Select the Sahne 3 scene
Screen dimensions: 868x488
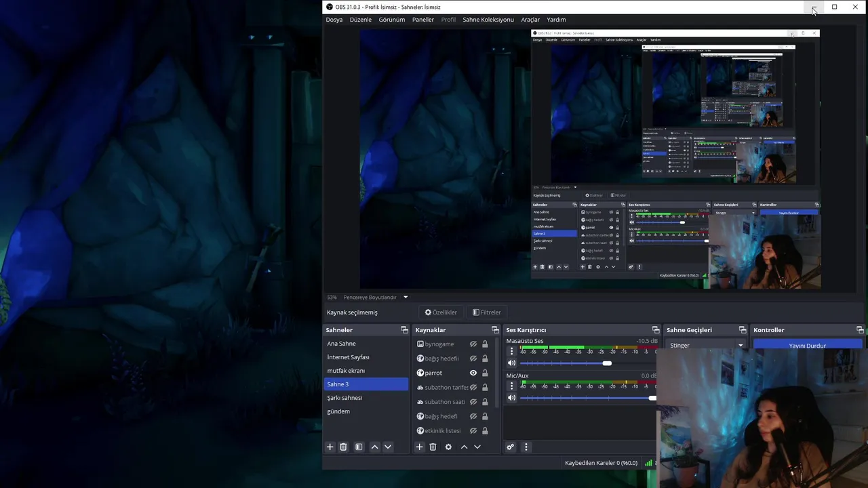(366, 384)
